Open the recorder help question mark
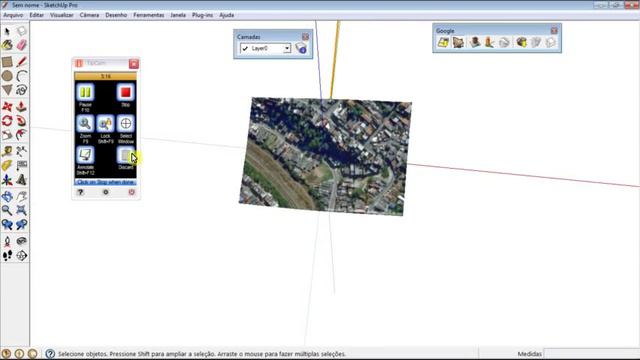640x360 pixels. [x=80, y=192]
